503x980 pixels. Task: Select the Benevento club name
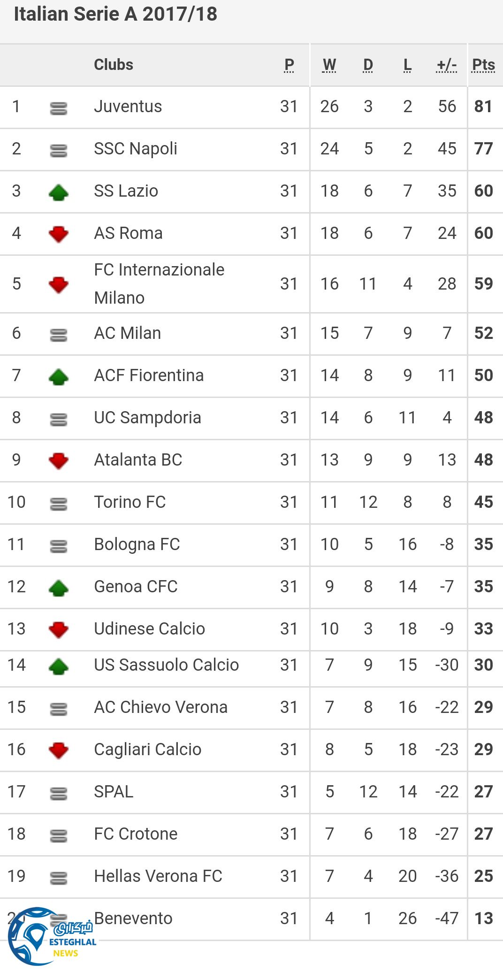pos(133,919)
